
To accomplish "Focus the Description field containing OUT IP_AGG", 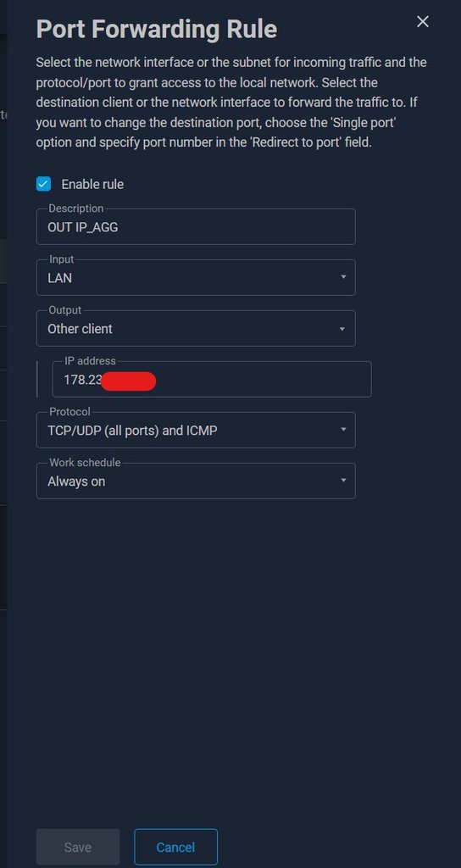I will point(196,226).
